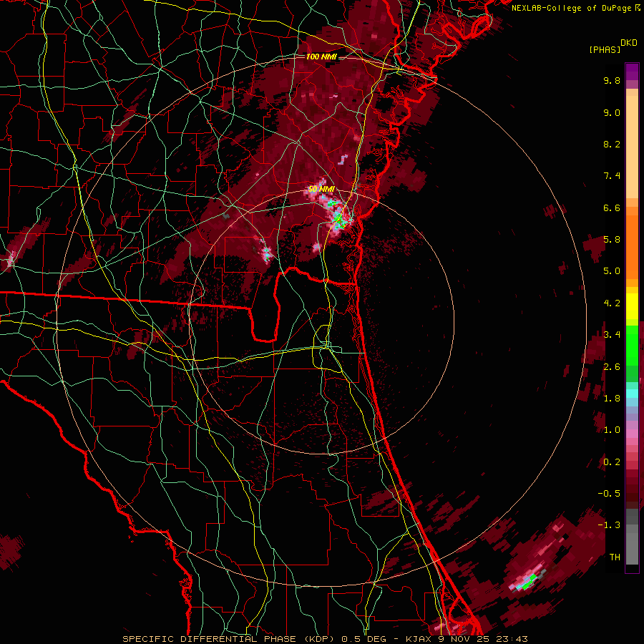Click the 5.0 legend value

coord(612,271)
